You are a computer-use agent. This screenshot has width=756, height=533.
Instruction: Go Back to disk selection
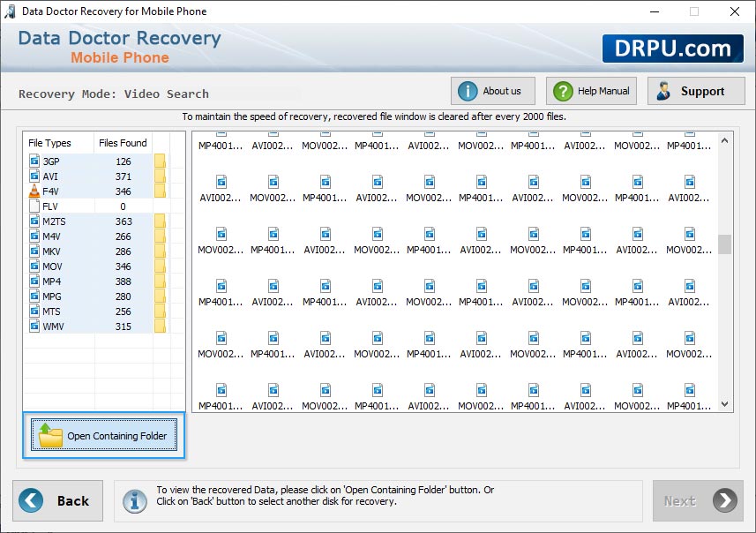58,500
